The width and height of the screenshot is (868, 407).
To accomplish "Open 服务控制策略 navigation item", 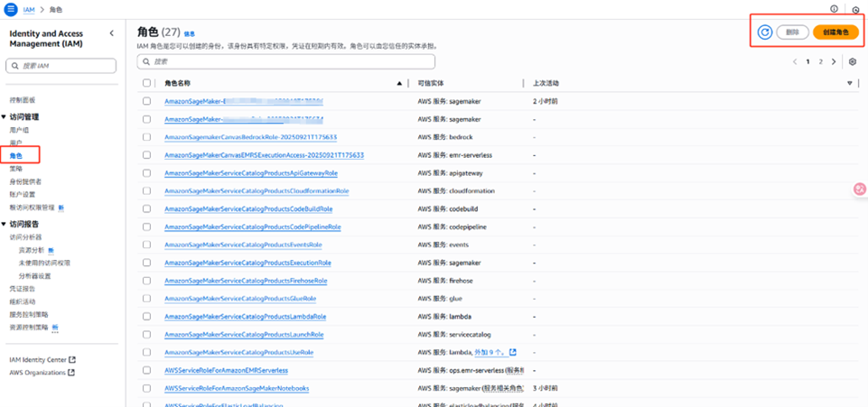I will 28,315.
